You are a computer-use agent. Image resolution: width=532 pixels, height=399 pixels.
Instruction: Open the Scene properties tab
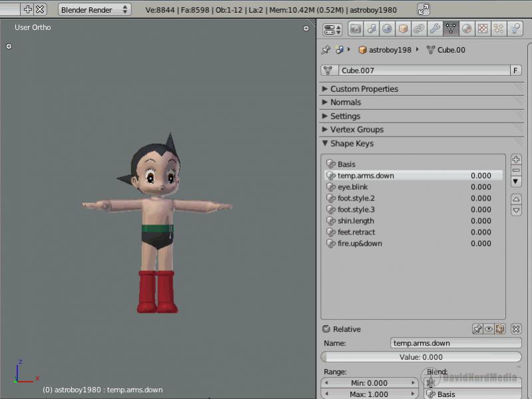(371, 29)
